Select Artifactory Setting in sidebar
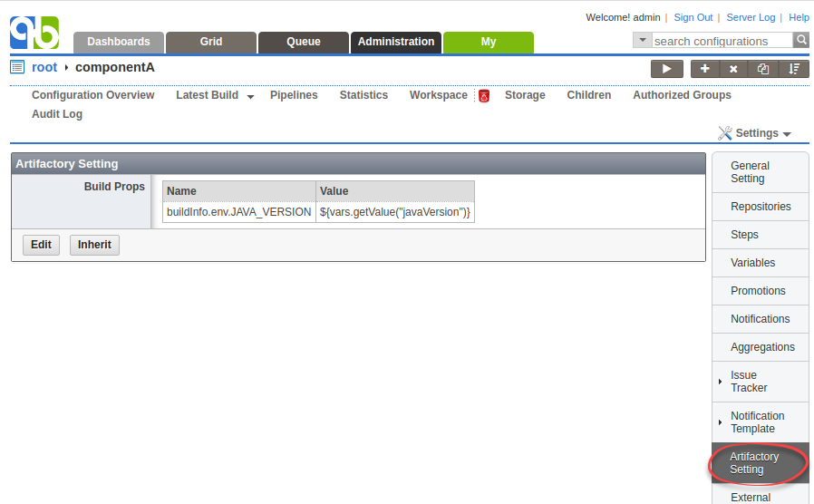This screenshot has height=504, width=814. (761, 463)
